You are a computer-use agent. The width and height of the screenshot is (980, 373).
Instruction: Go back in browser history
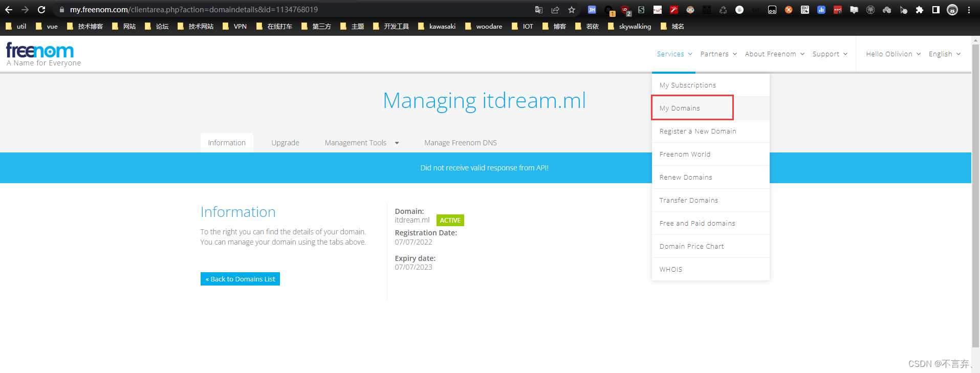coord(9,10)
